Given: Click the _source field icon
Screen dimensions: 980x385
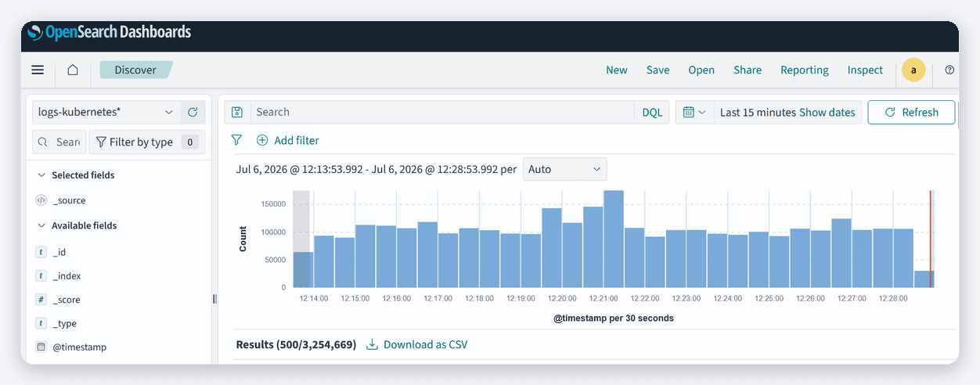Looking at the screenshot, I should tap(41, 200).
